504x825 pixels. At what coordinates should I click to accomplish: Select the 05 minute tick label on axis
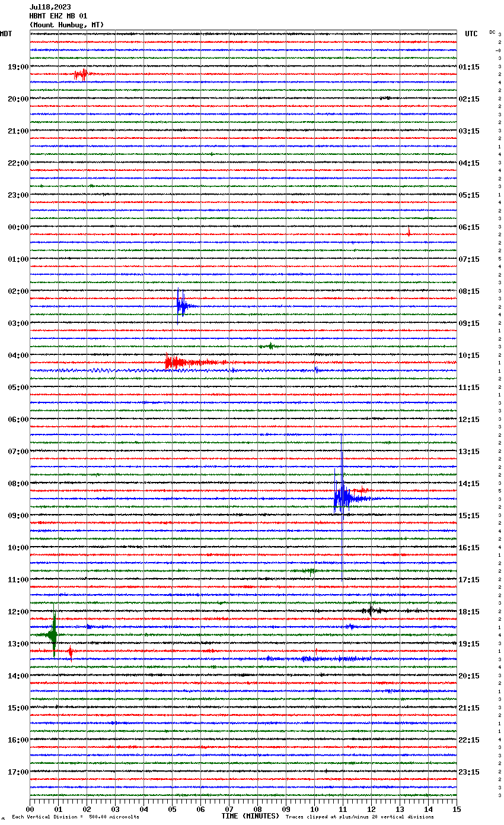tap(172, 809)
